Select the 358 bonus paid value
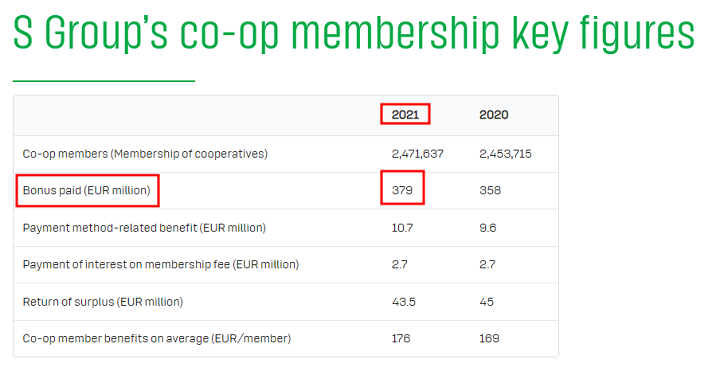The image size is (720, 367). point(490,190)
